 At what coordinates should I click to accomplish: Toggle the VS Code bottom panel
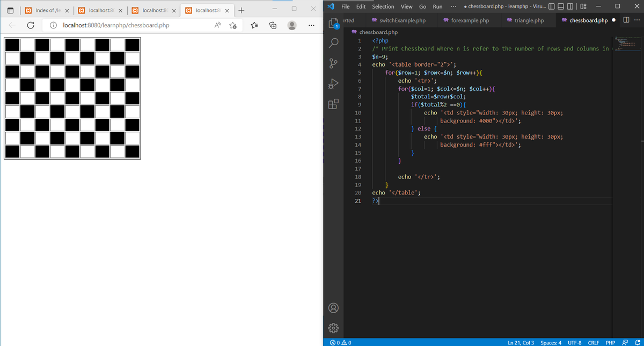point(560,6)
